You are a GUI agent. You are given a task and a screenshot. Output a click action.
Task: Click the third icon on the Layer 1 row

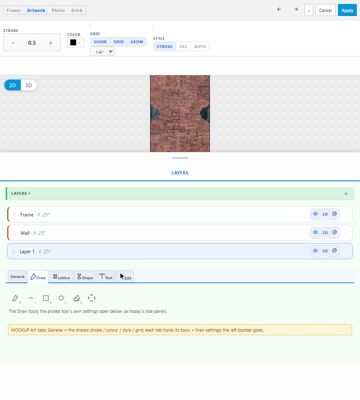(x=335, y=251)
